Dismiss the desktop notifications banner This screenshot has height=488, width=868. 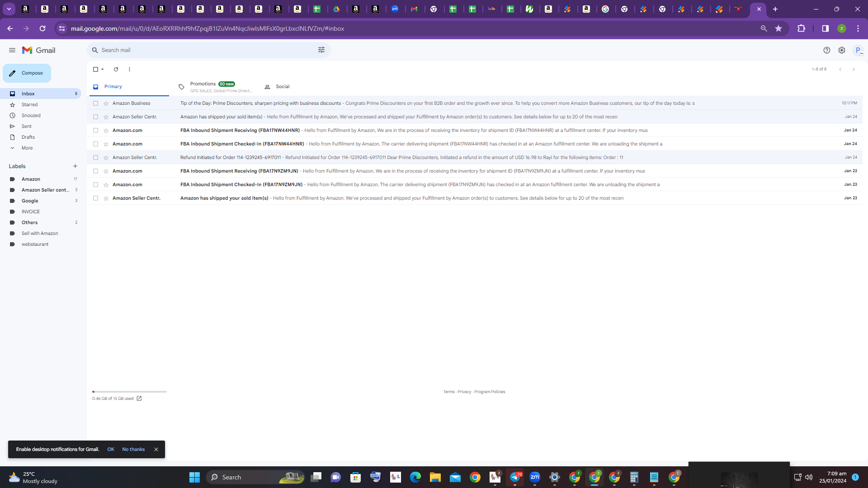[x=156, y=450]
